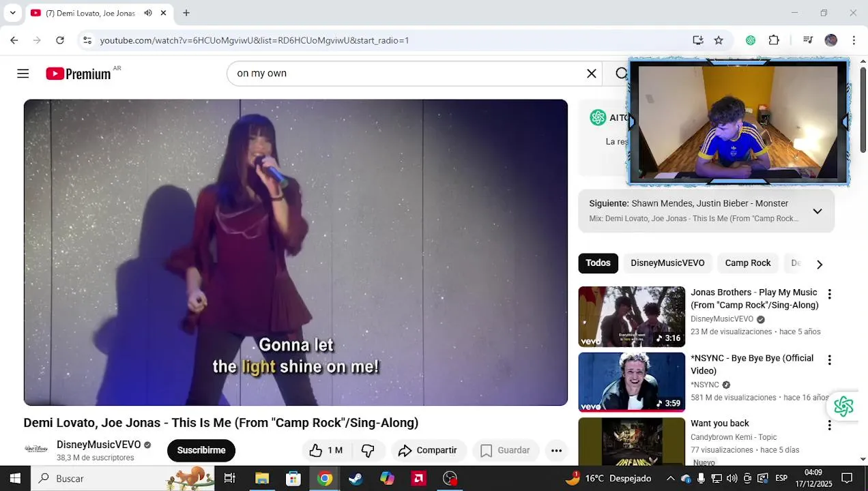Open AMD software from taskbar
868x491 pixels.
pos(418,479)
